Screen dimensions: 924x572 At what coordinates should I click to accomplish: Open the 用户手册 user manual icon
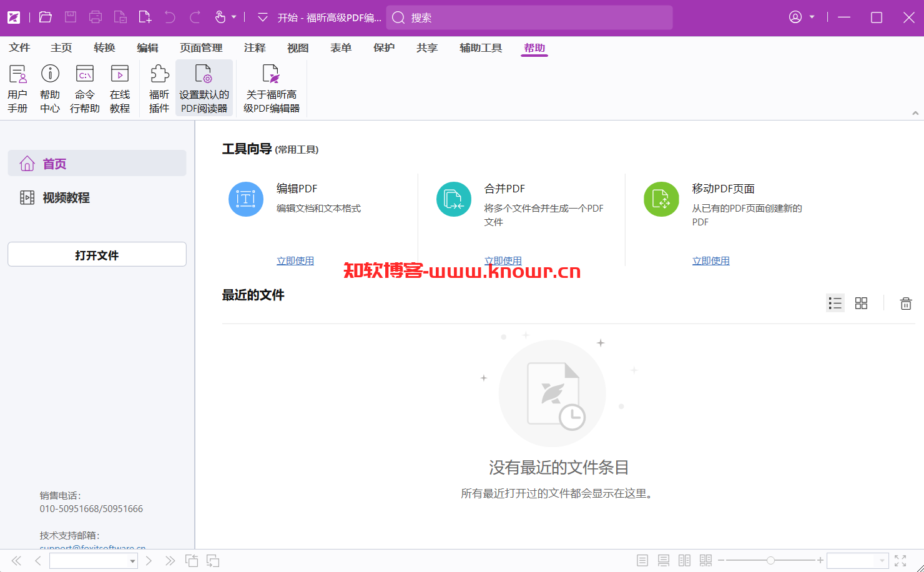(17, 88)
